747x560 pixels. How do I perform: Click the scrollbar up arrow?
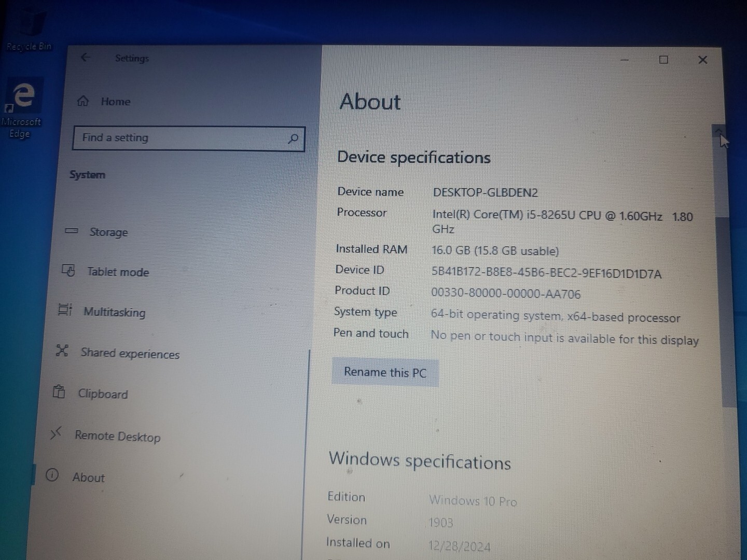tap(718, 131)
